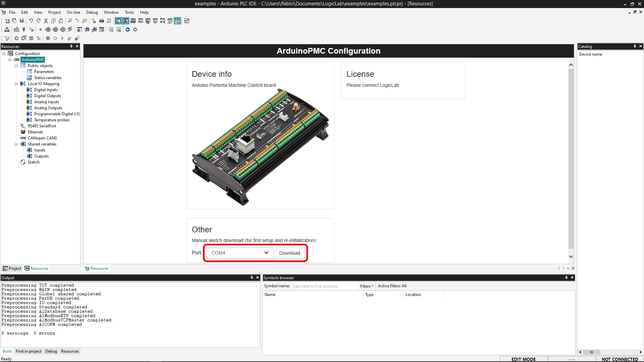Open the Filters dropdown in Symbols browser
Image resolution: width=644 pixels, height=362 pixels.
click(x=366, y=286)
